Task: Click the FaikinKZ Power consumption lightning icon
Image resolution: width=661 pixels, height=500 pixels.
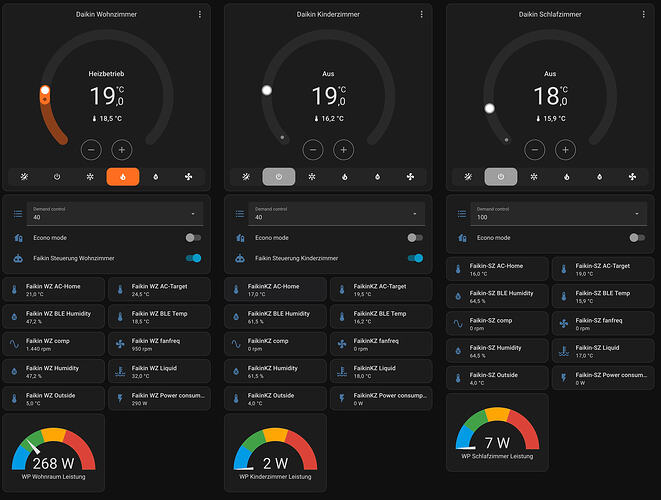Action: pos(342,398)
